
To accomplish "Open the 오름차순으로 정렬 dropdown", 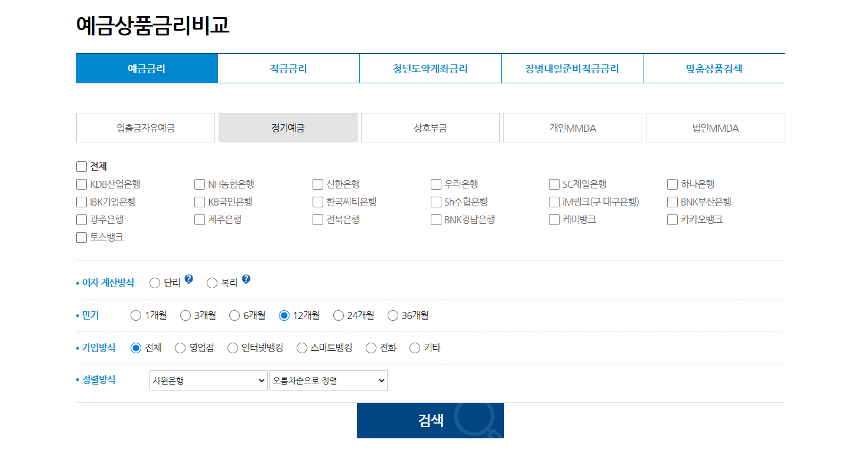I will 329,380.
